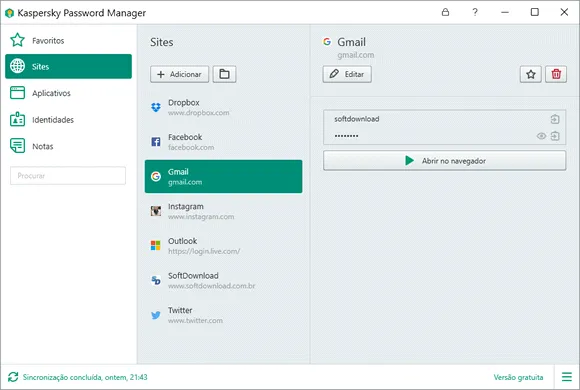580x390 pixels.
Task: Select the Facebook site entry
Action: [223, 142]
